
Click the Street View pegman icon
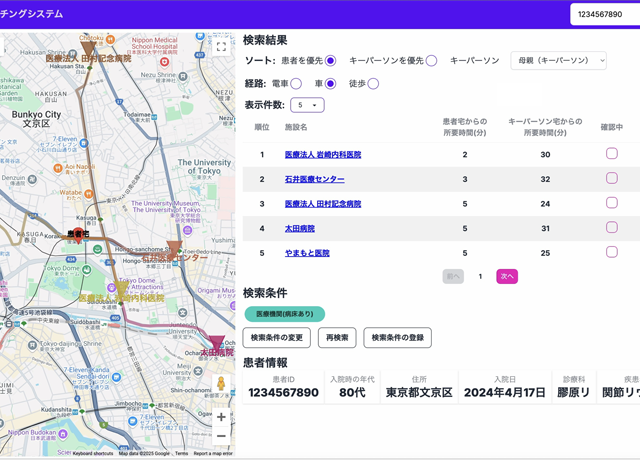coord(221,385)
